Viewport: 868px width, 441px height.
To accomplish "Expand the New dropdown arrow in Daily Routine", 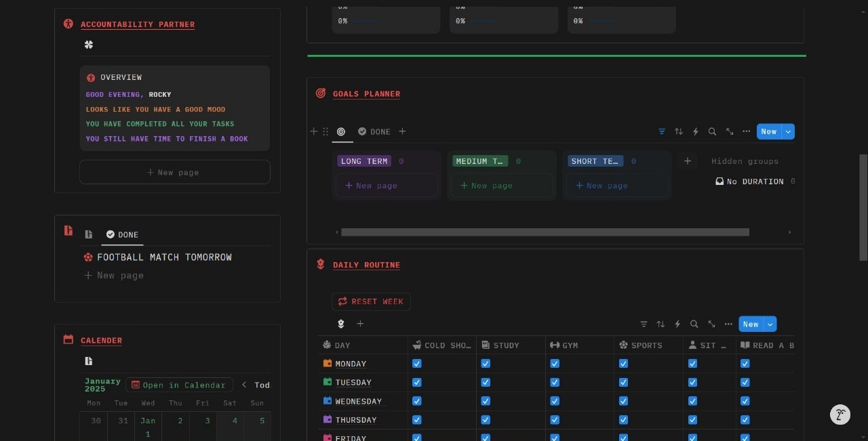I will [770, 324].
